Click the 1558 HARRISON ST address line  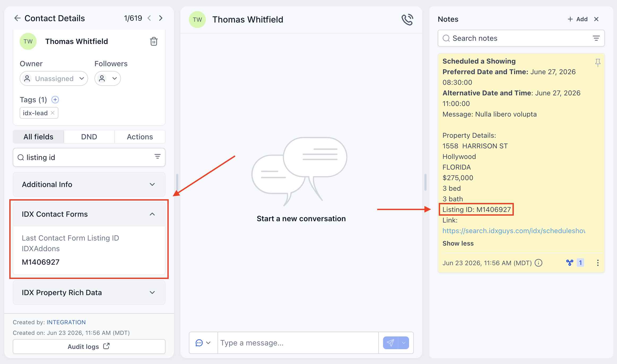pos(475,146)
